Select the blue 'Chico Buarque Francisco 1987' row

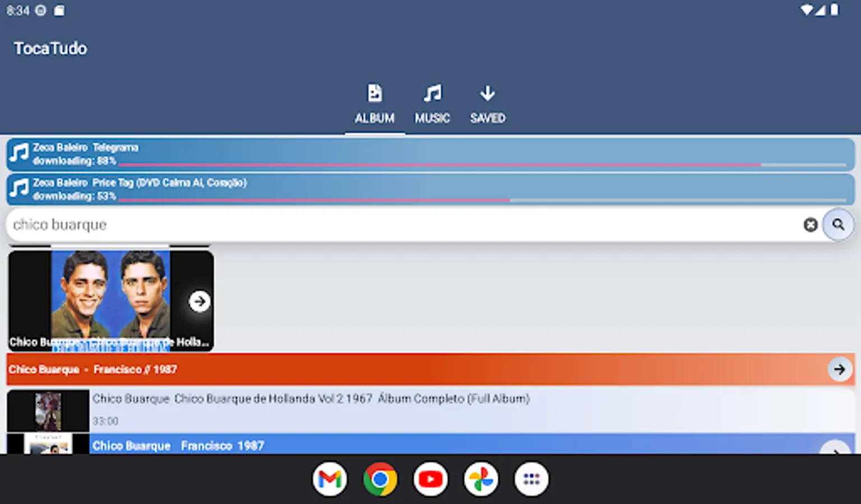tap(430, 444)
